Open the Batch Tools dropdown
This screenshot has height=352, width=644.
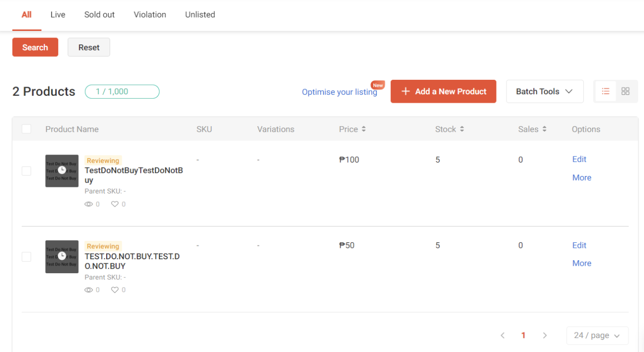tap(544, 91)
